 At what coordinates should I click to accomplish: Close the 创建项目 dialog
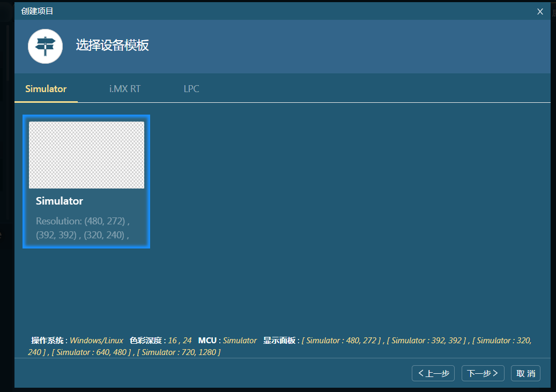click(540, 12)
